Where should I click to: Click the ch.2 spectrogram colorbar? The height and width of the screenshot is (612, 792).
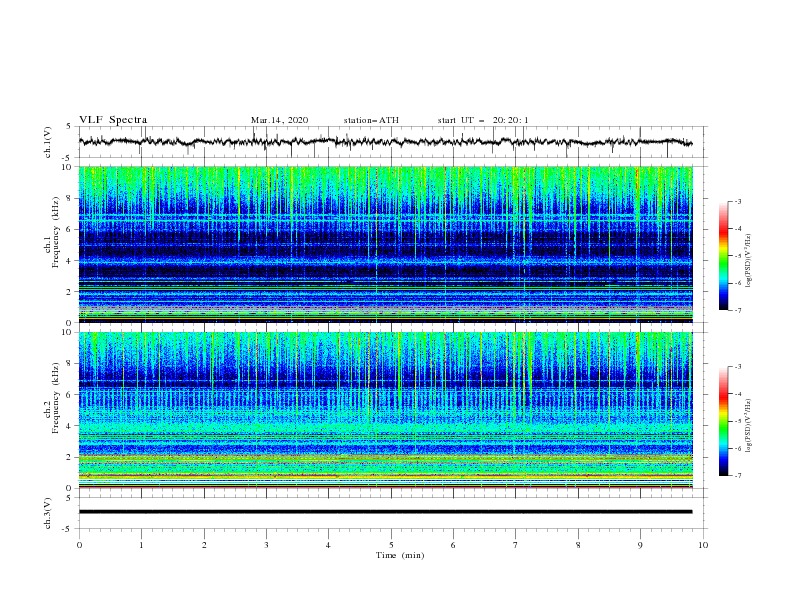tap(723, 421)
